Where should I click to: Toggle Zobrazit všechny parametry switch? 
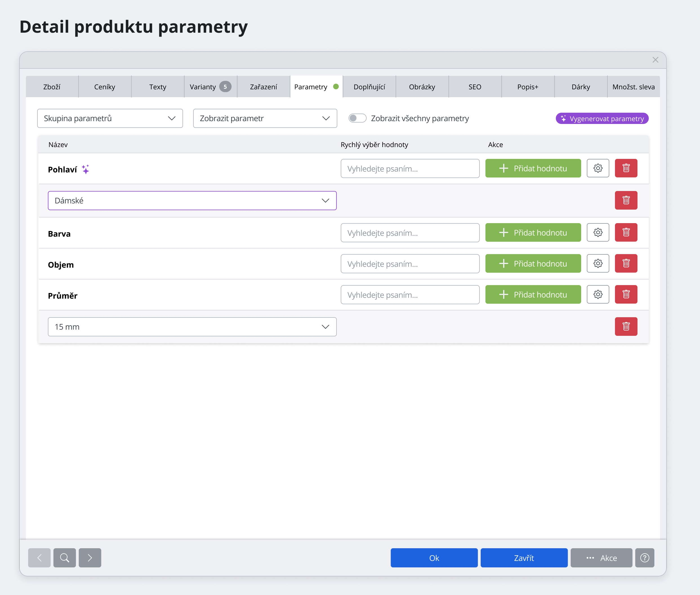tap(357, 118)
